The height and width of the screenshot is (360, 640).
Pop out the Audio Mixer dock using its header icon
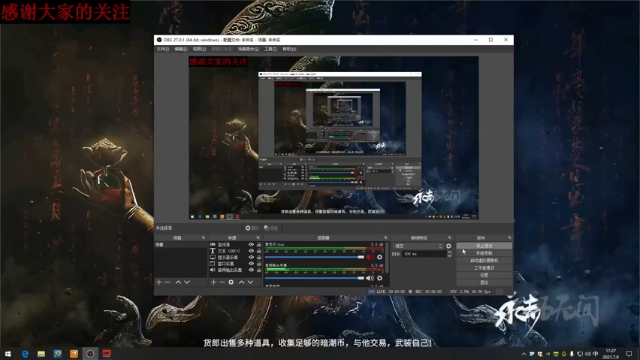(x=385, y=238)
